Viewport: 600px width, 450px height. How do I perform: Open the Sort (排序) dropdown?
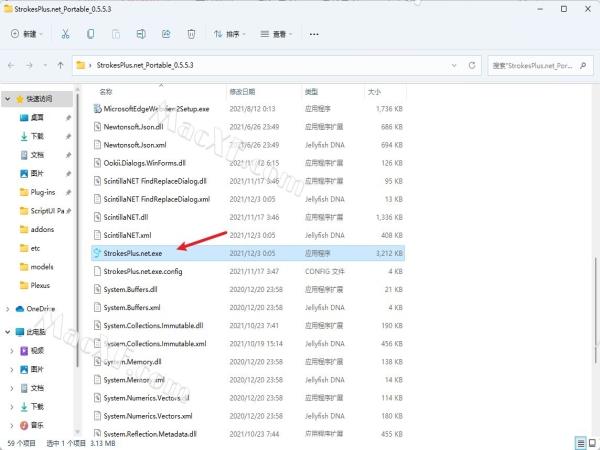tap(230, 34)
